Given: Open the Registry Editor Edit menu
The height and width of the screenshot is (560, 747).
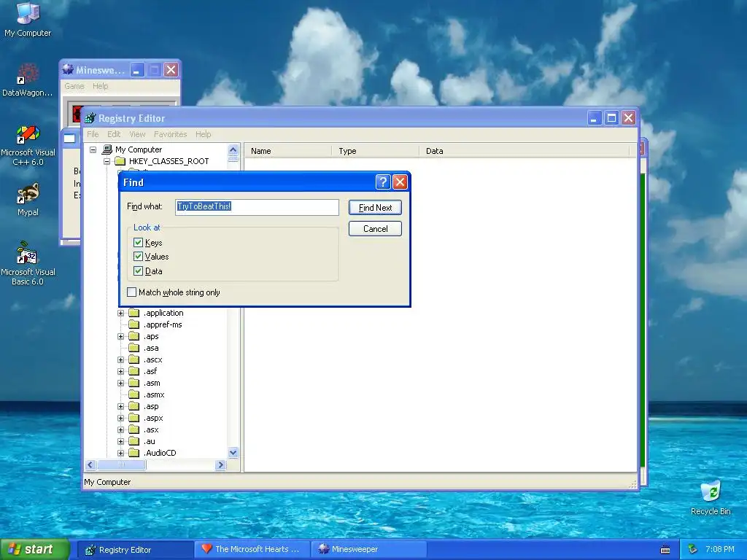Looking at the screenshot, I should [114, 134].
